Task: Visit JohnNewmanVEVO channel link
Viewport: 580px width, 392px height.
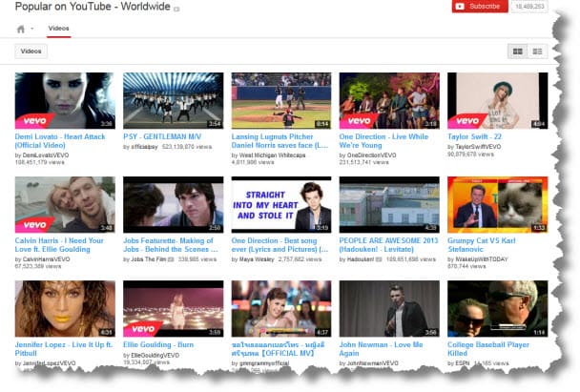Action: coord(372,363)
